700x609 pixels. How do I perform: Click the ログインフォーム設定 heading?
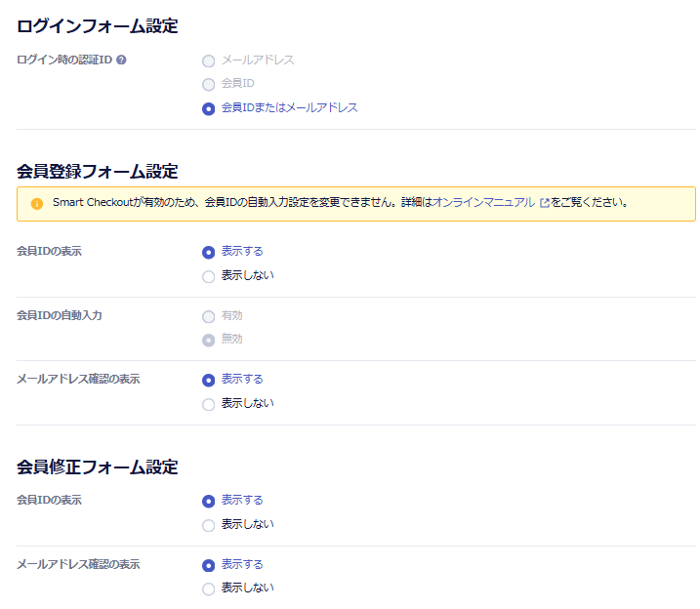pos(98,26)
